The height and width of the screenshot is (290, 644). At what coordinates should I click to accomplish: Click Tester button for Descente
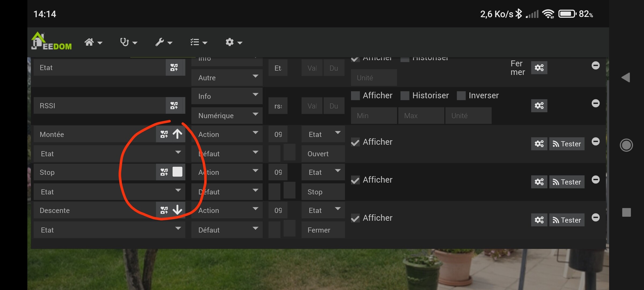tap(567, 220)
